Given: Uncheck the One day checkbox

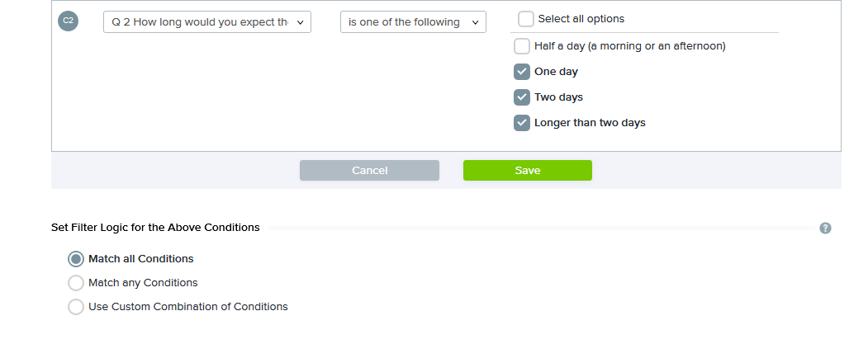Looking at the screenshot, I should 522,72.
